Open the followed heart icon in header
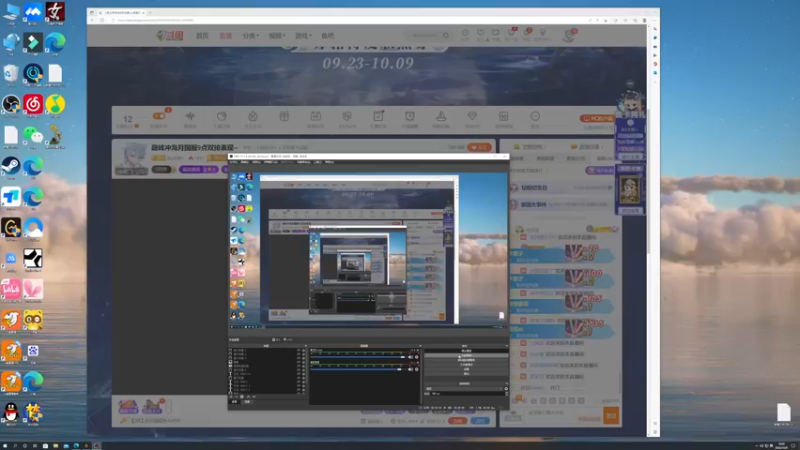800x450 pixels. (481, 33)
